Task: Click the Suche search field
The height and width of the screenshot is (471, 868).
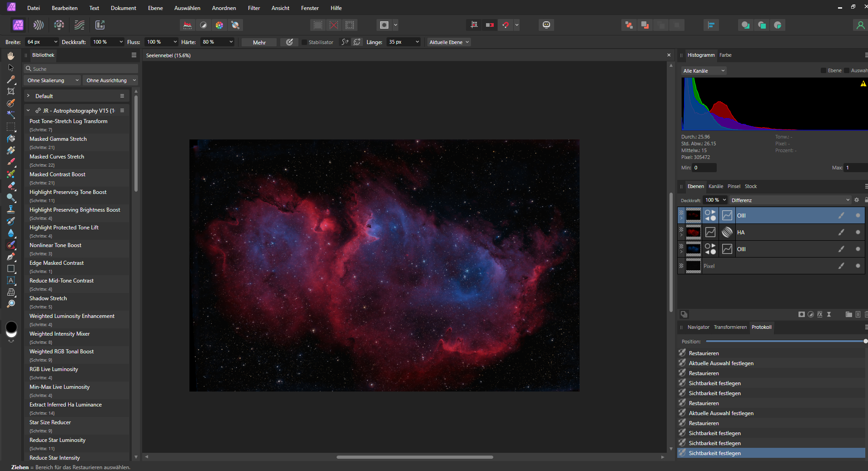Action: [x=81, y=69]
